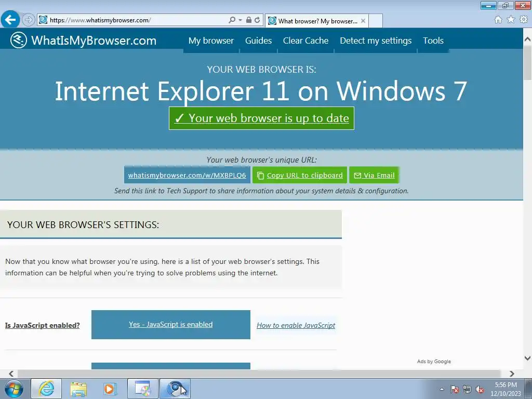Open the window-with-disc taskbar icon

tap(143, 389)
